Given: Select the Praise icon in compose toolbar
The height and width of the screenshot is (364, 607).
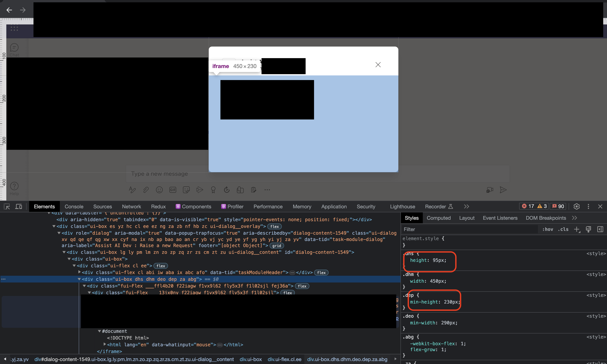Looking at the screenshot, I should 213,190.
